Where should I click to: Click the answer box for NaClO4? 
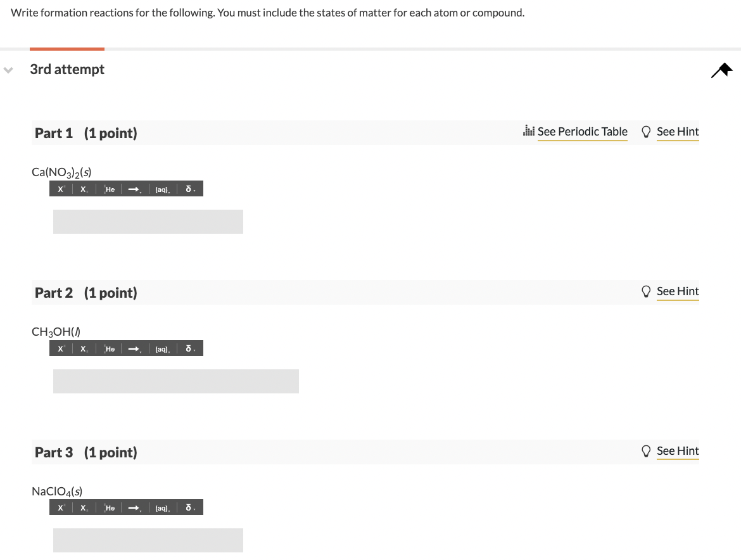click(x=148, y=540)
